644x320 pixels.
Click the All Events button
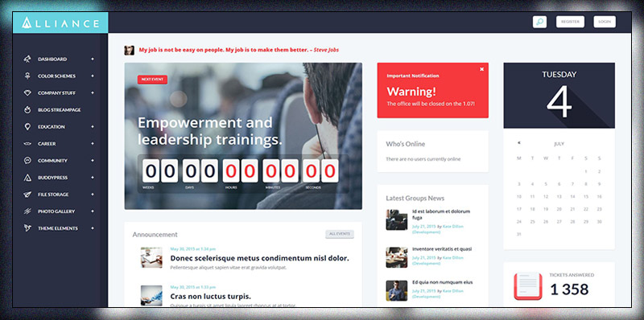340,234
